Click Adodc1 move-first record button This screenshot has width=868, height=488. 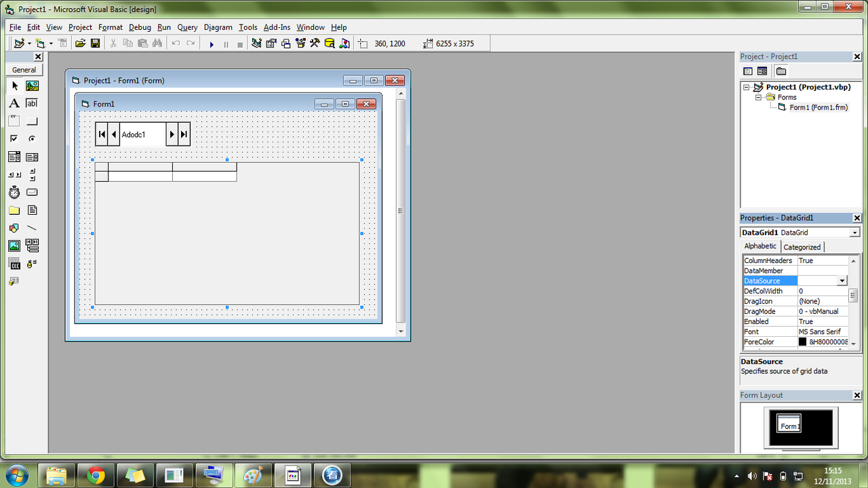(102, 134)
